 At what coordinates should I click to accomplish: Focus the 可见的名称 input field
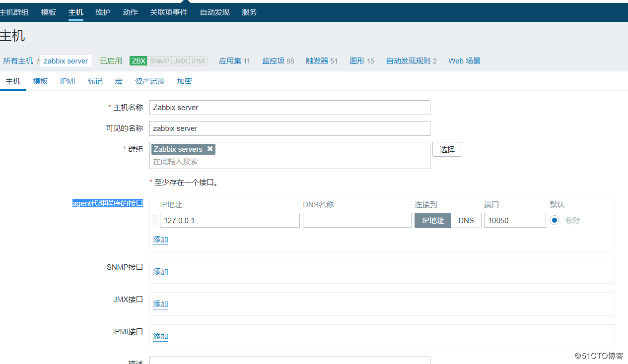[x=290, y=128]
